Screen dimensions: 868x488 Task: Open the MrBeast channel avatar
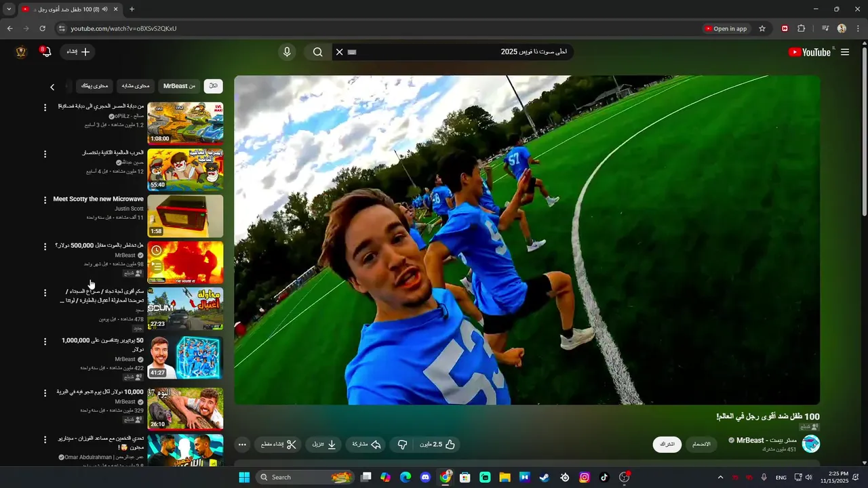tap(810, 444)
